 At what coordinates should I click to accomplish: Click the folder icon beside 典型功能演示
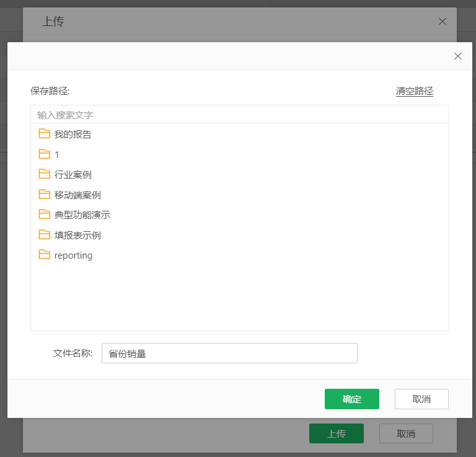(44, 215)
